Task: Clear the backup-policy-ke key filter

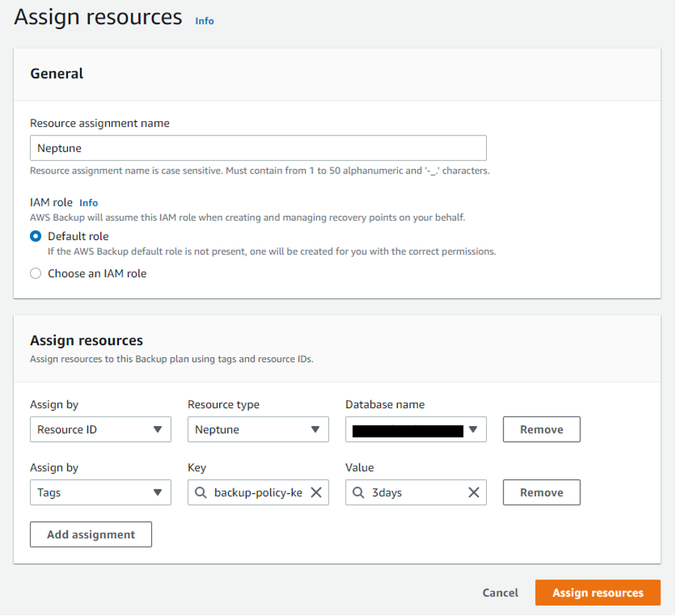Action: coord(316,492)
